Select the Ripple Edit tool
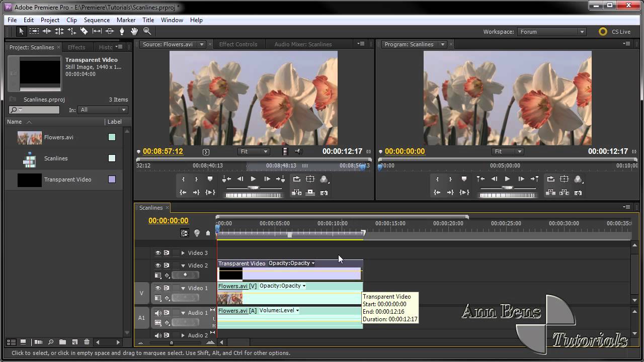This screenshot has width=644, height=362. tap(46, 31)
